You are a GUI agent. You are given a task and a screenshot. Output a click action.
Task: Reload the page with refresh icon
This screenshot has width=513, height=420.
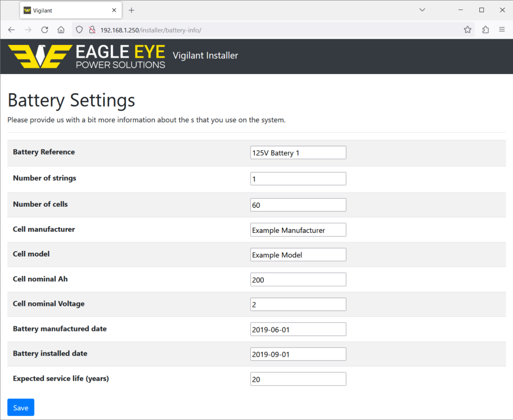click(45, 30)
